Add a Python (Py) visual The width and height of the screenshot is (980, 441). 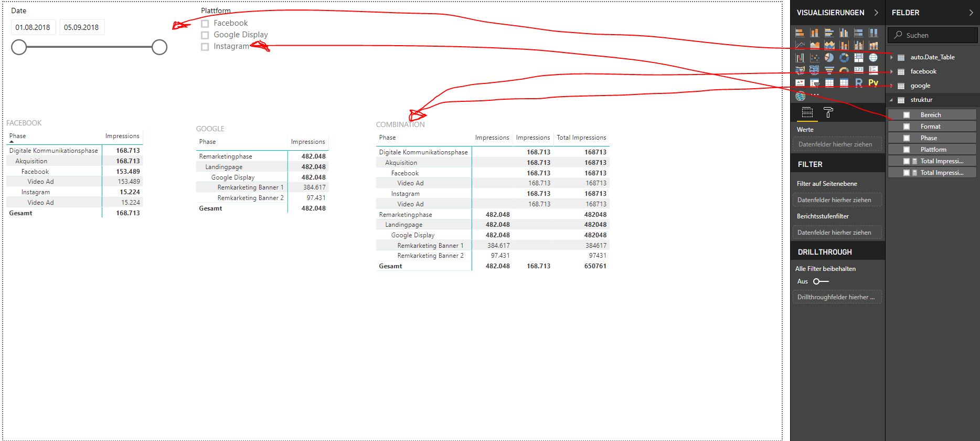[x=874, y=83]
